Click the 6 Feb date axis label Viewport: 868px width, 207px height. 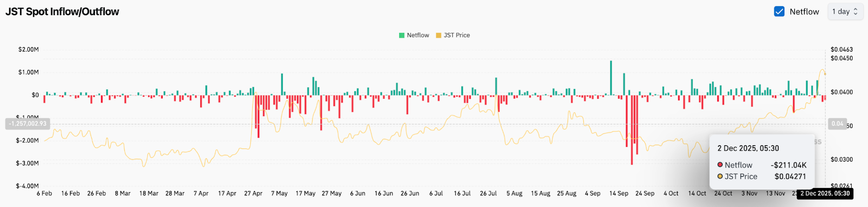[x=44, y=193]
